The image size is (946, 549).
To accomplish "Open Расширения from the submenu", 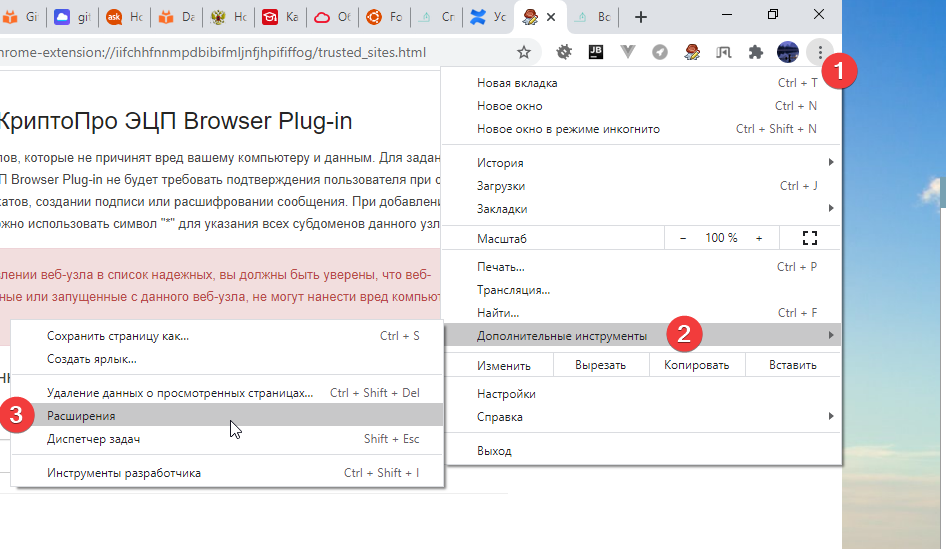I will (x=227, y=416).
